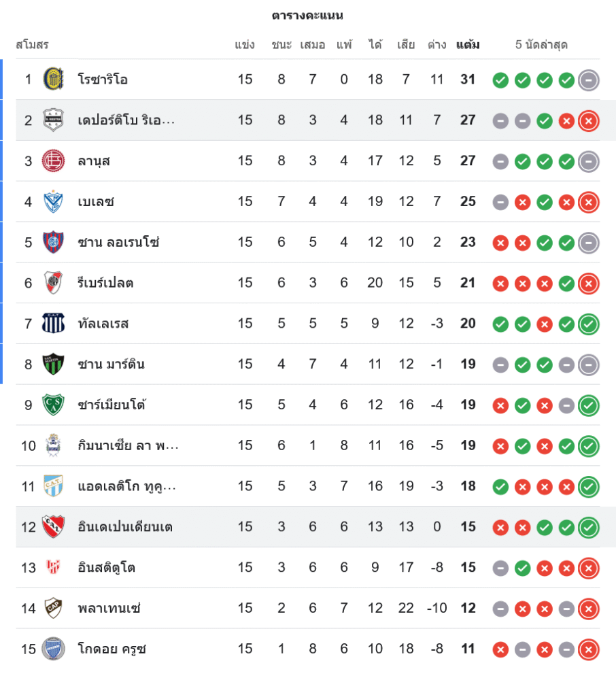Click the Lanús club crest icon
Screen dimensions: 616x680
point(53,161)
